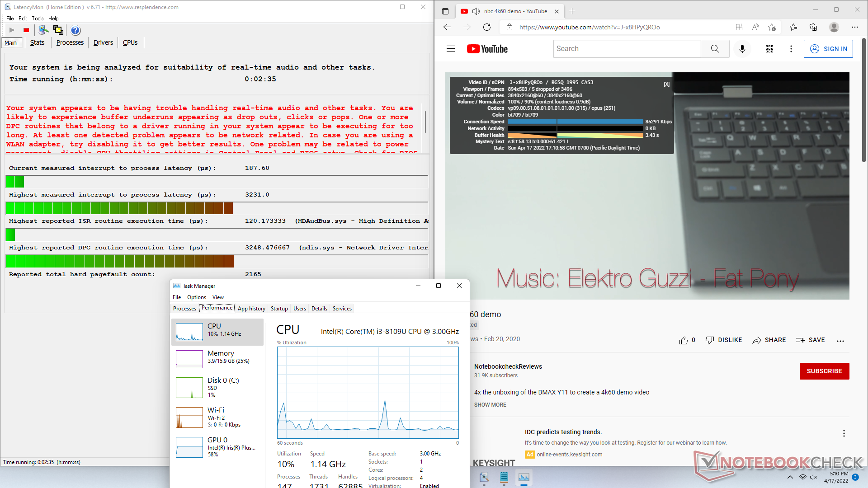Mute the nbc 4k60 demo tab speaker
868x488 pixels.
476,11
